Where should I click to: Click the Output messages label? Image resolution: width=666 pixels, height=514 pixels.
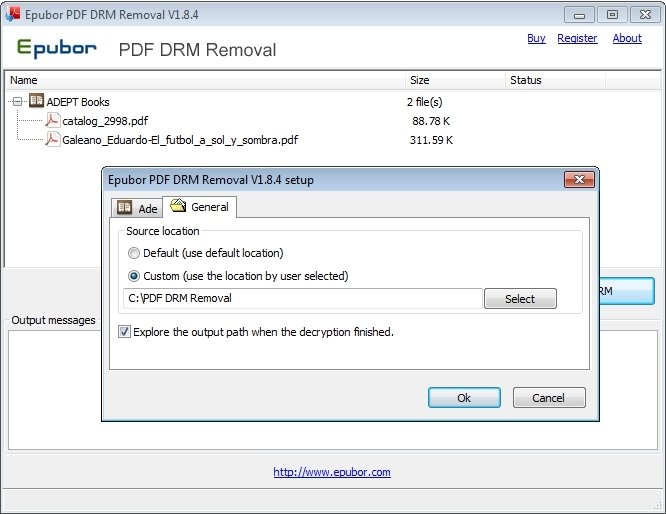53,320
